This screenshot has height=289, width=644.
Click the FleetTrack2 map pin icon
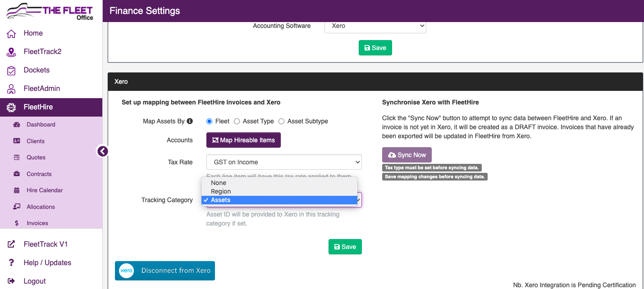click(11, 52)
